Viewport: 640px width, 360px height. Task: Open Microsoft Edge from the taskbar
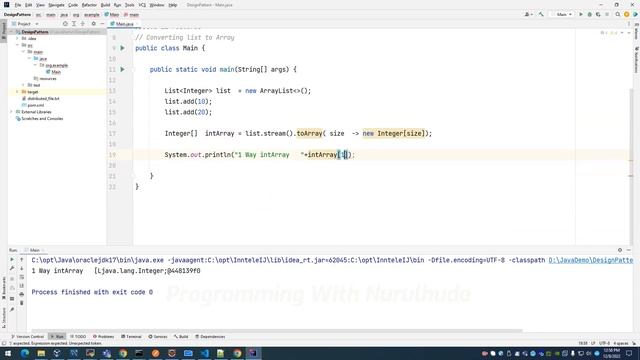click(x=24, y=353)
